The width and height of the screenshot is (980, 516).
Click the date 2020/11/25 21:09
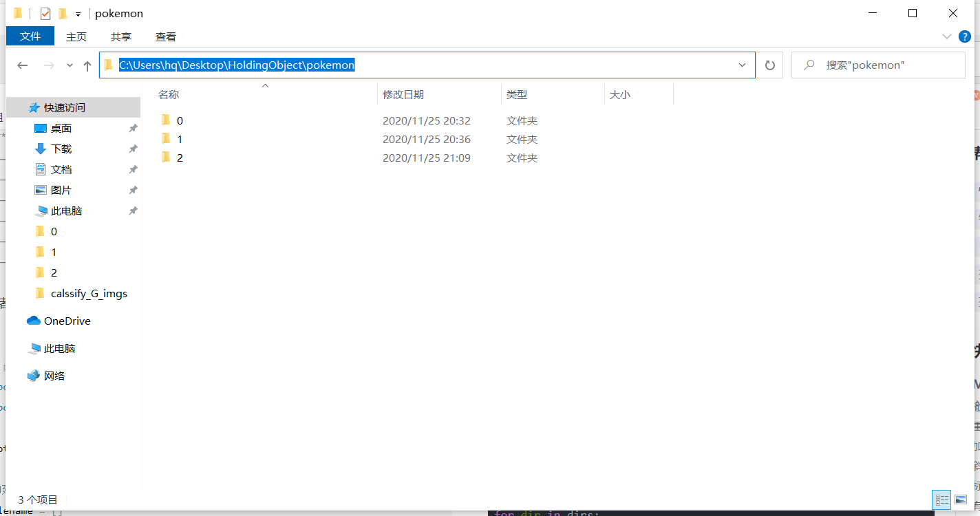(427, 158)
